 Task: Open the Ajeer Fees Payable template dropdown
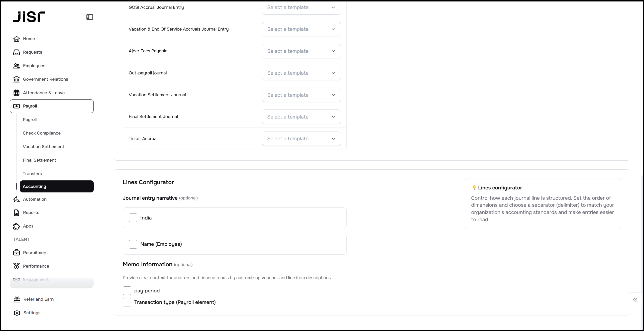point(301,51)
